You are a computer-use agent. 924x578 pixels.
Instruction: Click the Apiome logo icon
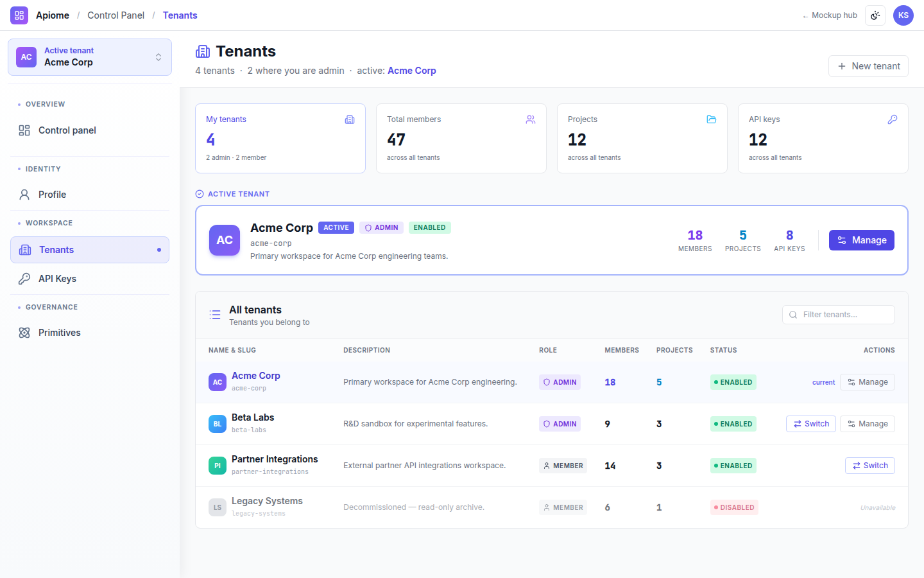19,15
